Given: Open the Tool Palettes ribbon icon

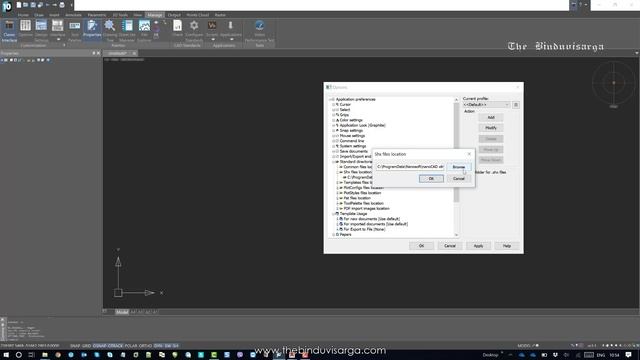Looking at the screenshot, I should click(75, 31).
